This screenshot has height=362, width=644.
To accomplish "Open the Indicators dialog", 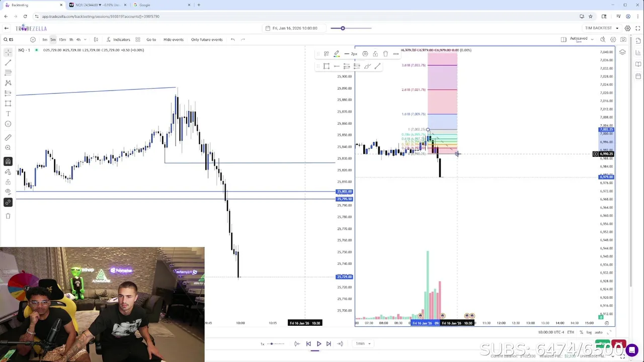I will click(x=119, y=39).
